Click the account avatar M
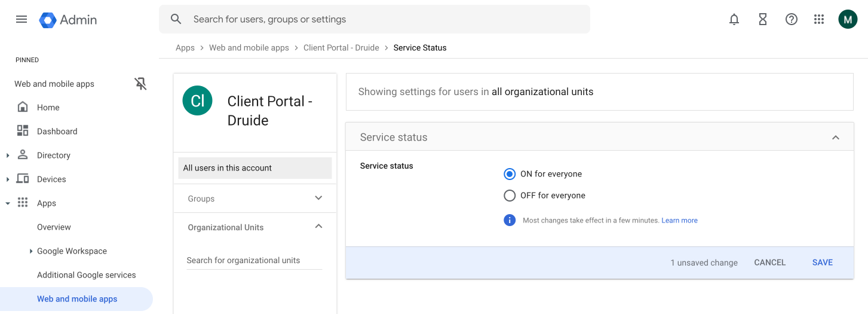Screen dimensions: 868x314 (848, 19)
